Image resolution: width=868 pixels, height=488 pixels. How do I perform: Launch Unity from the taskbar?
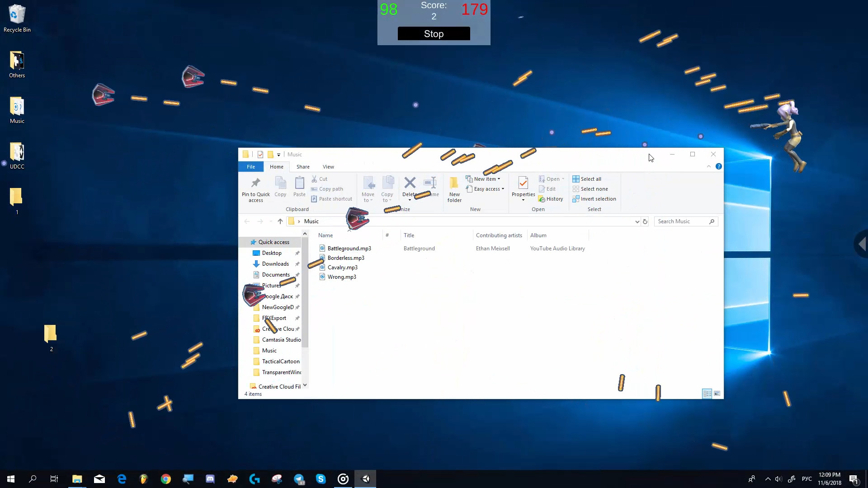366,479
